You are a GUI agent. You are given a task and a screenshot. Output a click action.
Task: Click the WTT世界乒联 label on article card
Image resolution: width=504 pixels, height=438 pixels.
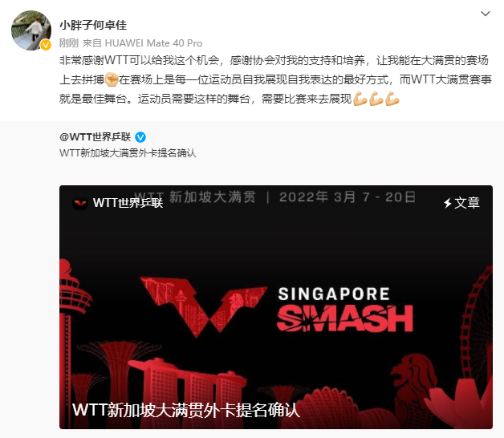coord(128,203)
